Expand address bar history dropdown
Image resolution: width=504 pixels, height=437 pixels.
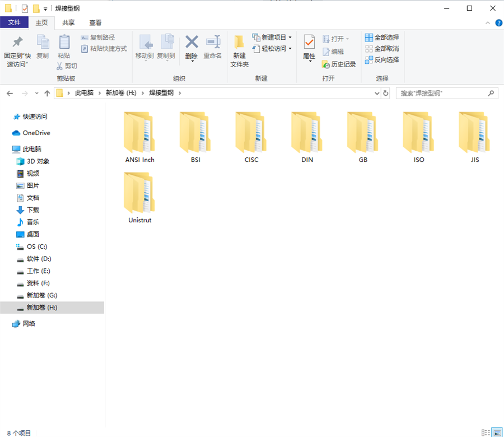tap(377, 93)
